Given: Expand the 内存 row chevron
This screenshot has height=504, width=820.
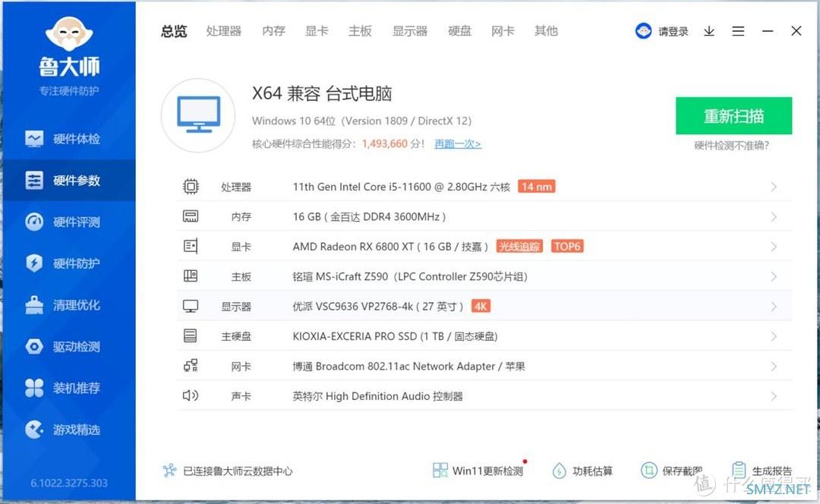Looking at the screenshot, I should [774, 216].
